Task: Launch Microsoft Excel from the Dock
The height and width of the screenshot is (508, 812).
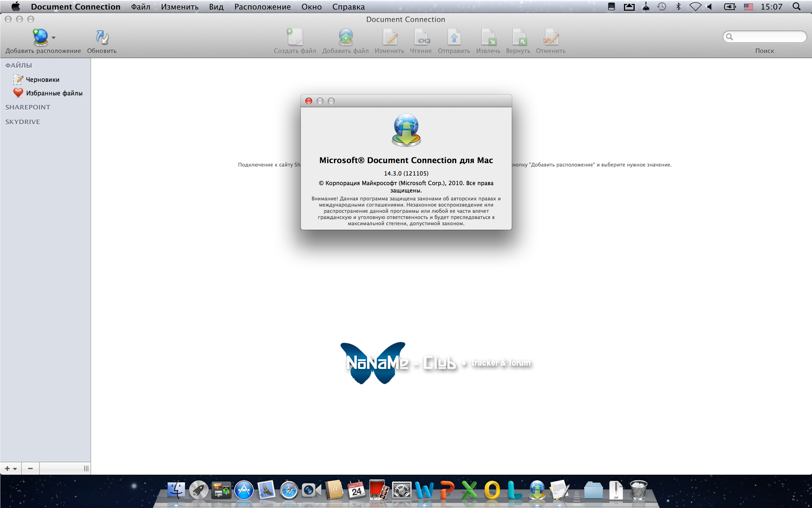Action: 469,490
